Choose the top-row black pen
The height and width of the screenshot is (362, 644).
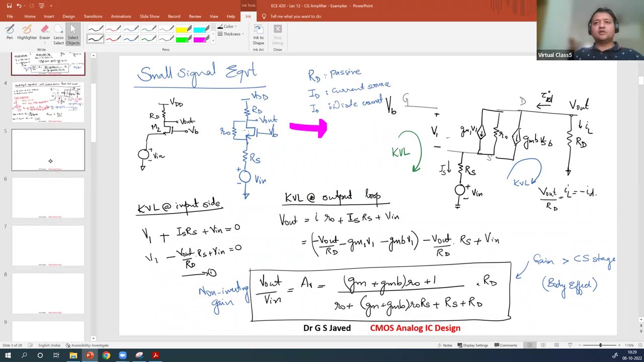[x=96, y=29]
